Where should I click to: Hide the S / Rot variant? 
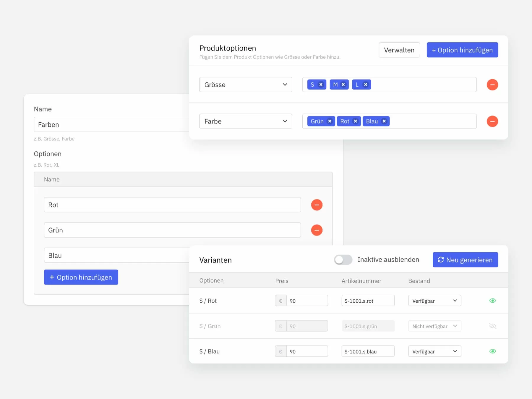click(492, 301)
